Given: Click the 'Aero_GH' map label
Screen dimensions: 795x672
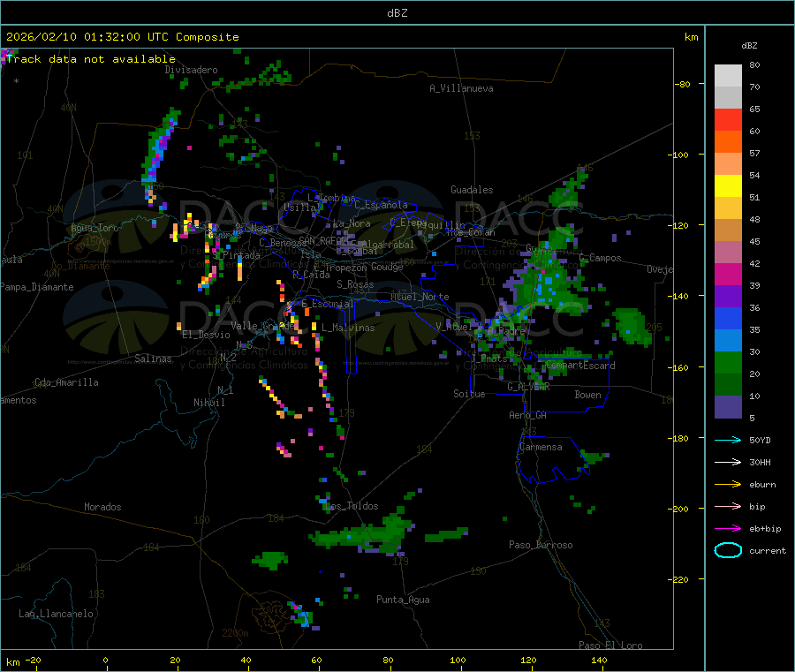Looking at the screenshot, I should point(527,415).
